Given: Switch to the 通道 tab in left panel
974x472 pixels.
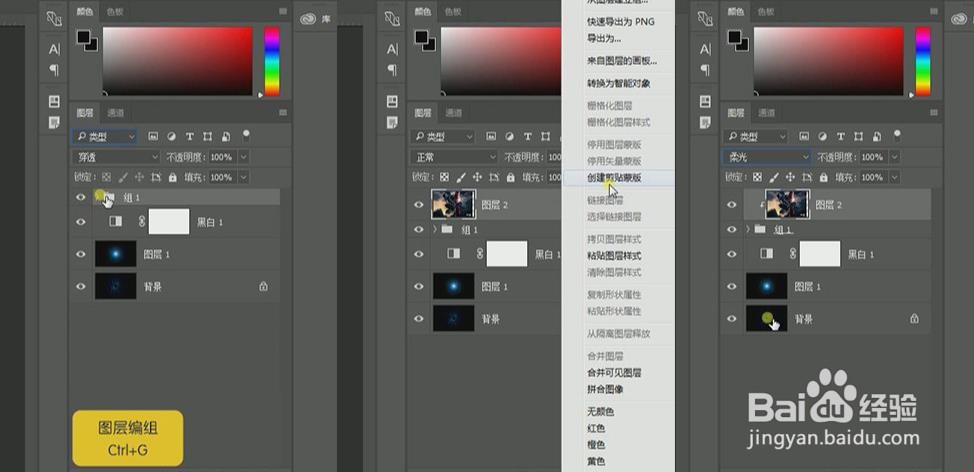Looking at the screenshot, I should click(x=116, y=112).
